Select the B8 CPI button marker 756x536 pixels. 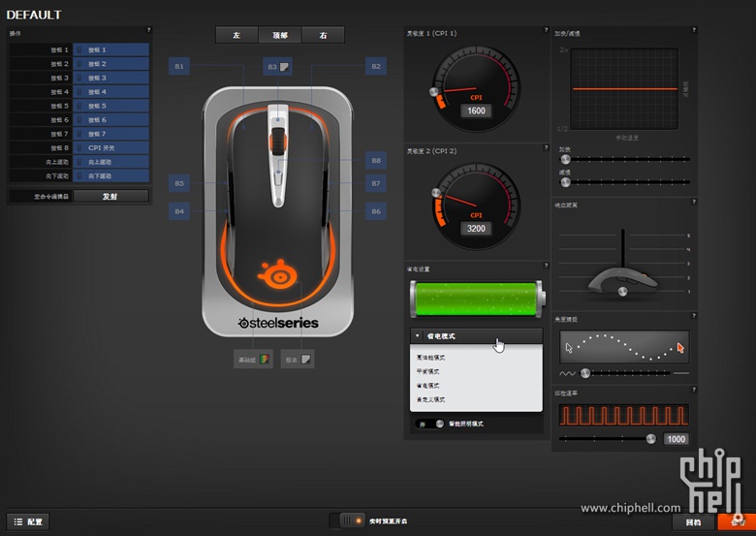376,161
